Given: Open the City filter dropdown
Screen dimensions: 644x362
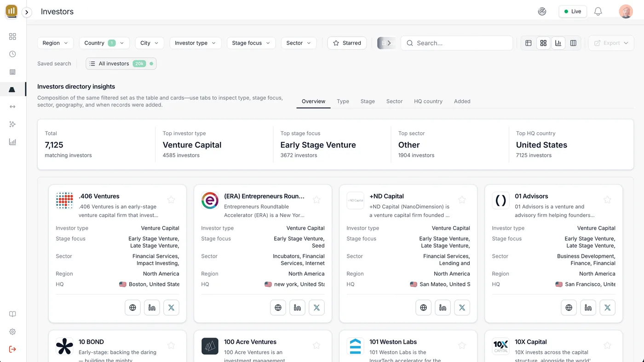Looking at the screenshot, I should (149, 43).
